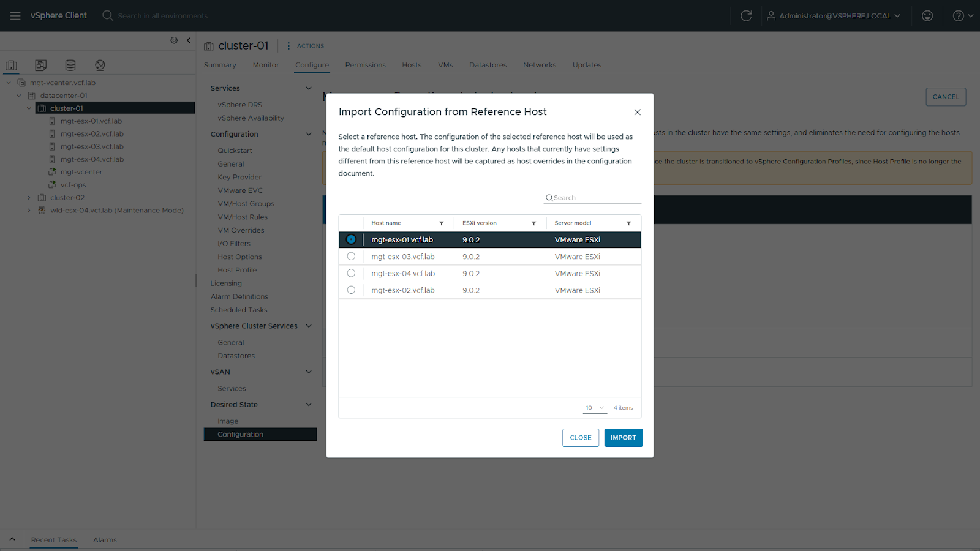Open the hamburger navigation menu
This screenshot has height=551, width=980.
15,16
